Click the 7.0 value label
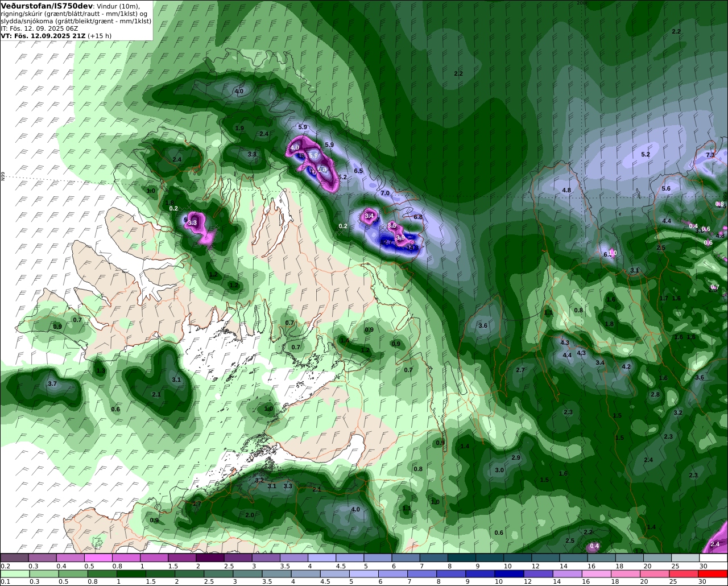 385,193
